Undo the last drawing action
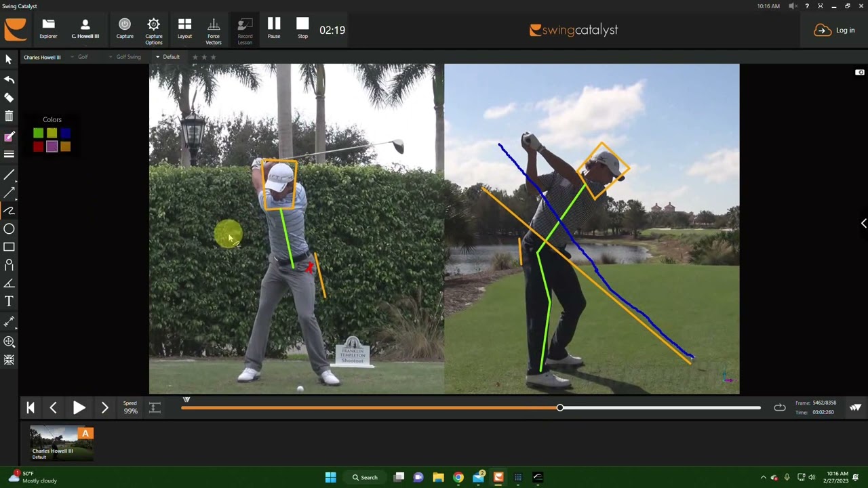The image size is (868, 488). pos(9,79)
